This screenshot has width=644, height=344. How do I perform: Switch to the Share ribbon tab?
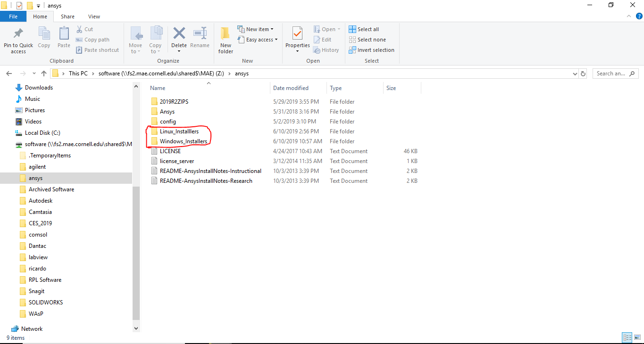(67, 16)
